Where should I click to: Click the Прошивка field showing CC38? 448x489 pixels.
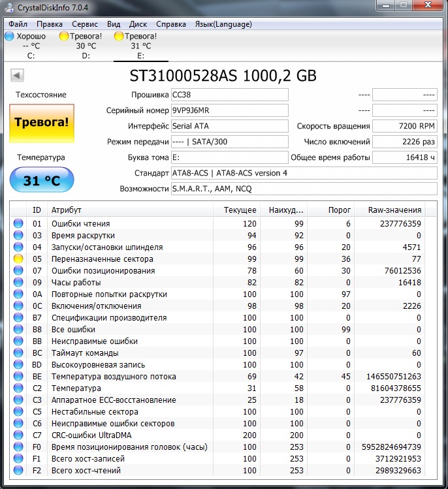[230, 95]
